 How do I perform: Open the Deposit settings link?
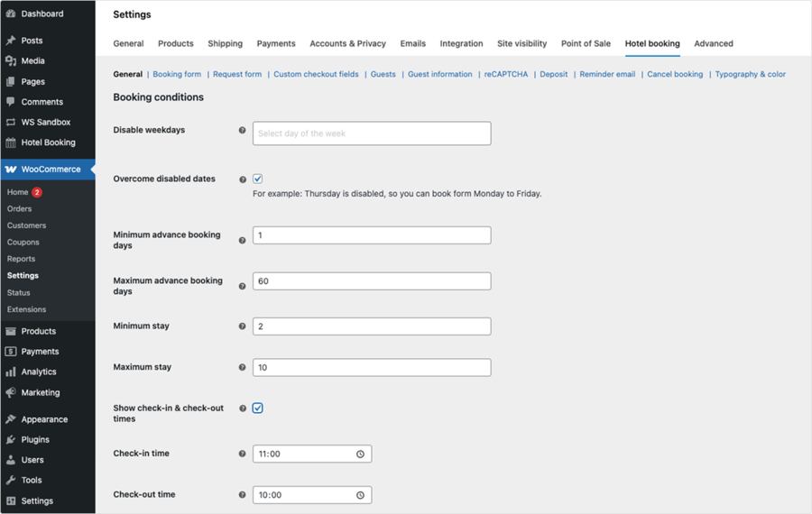(554, 75)
